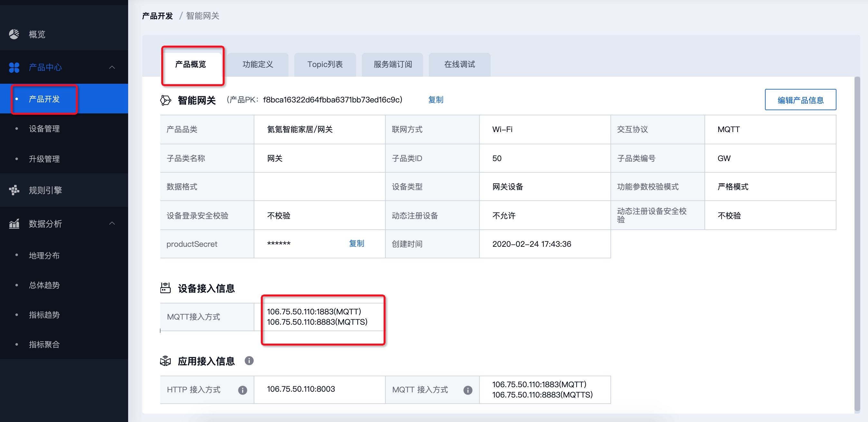Click 编辑产品信息 button
The height and width of the screenshot is (422, 868).
click(x=800, y=100)
